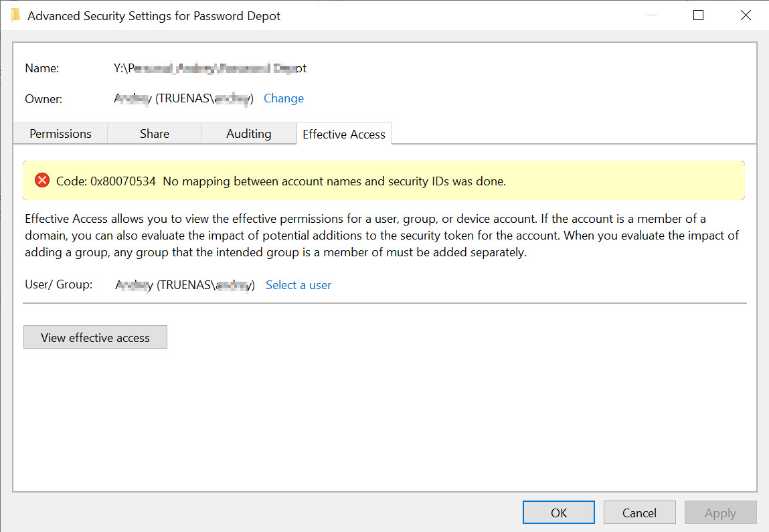
Task: Click the Name path value text
Action: pyautogui.click(x=210, y=68)
